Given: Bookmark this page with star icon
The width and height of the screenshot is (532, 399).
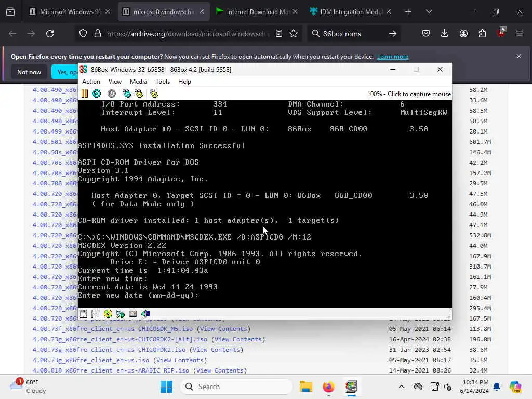Looking at the screenshot, I should point(294,34).
